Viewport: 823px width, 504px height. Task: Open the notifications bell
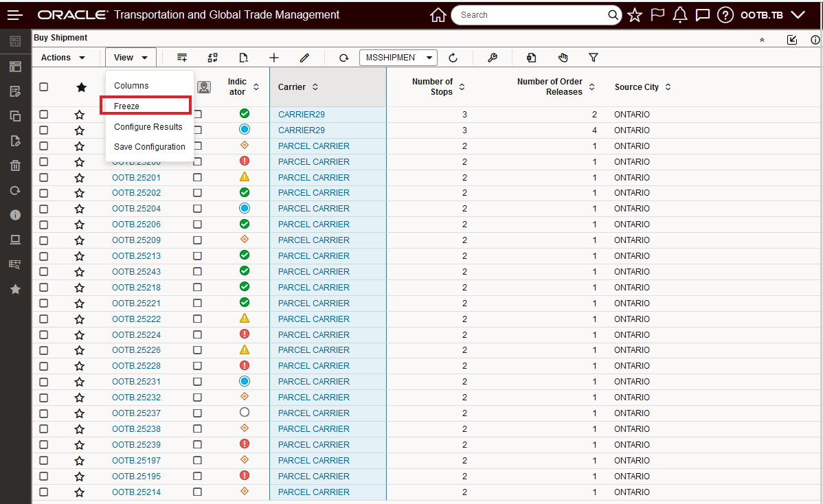tap(679, 15)
